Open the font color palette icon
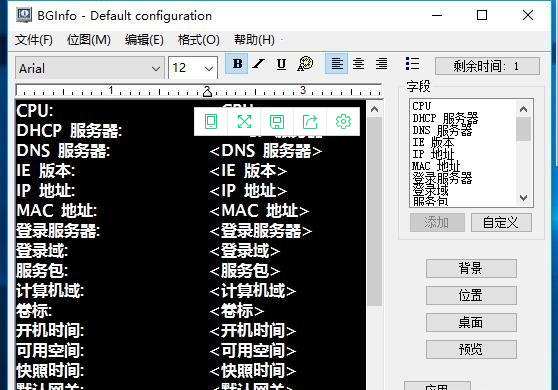 tap(305, 64)
